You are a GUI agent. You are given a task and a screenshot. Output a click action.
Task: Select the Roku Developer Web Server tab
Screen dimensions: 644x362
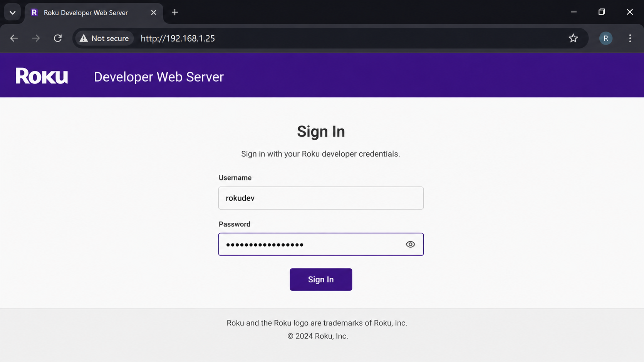tap(94, 13)
